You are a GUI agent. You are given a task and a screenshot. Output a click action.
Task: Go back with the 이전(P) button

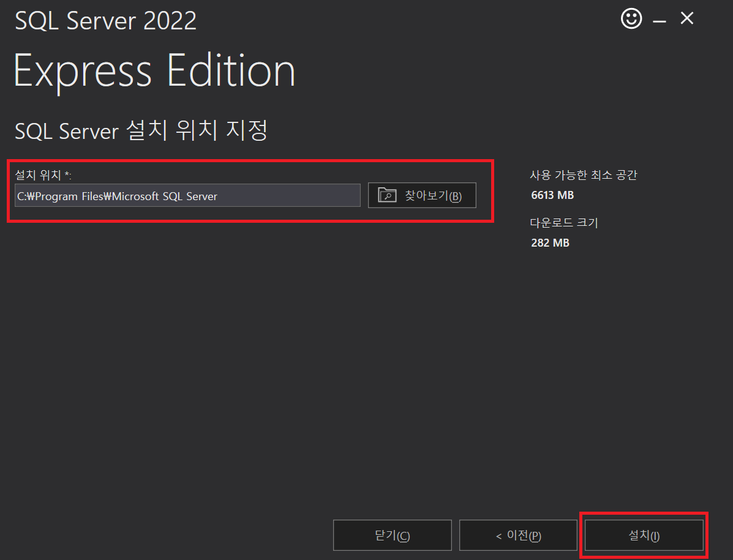tap(518, 536)
